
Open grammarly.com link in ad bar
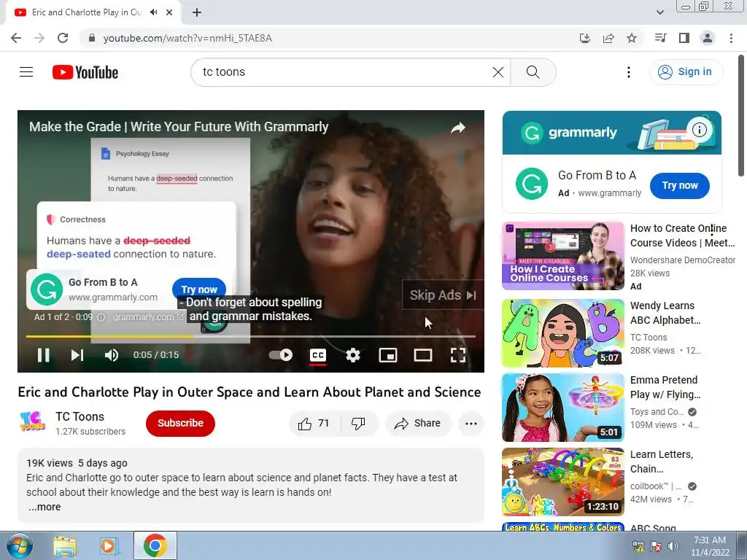click(148, 317)
